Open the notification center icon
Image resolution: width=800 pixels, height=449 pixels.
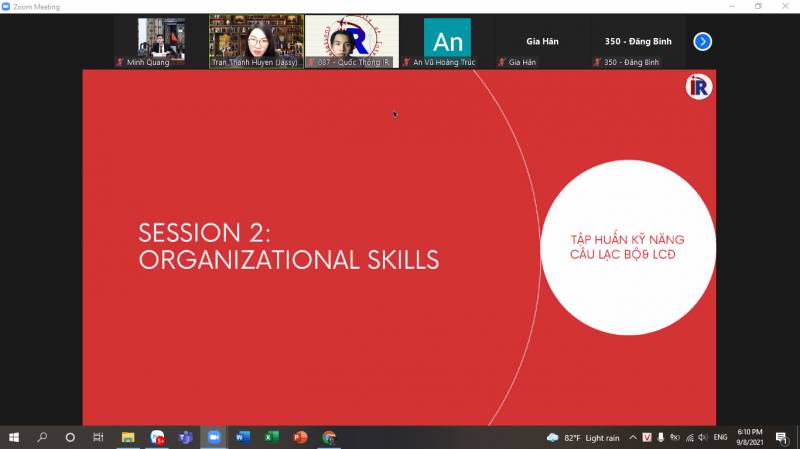[781, 437]
